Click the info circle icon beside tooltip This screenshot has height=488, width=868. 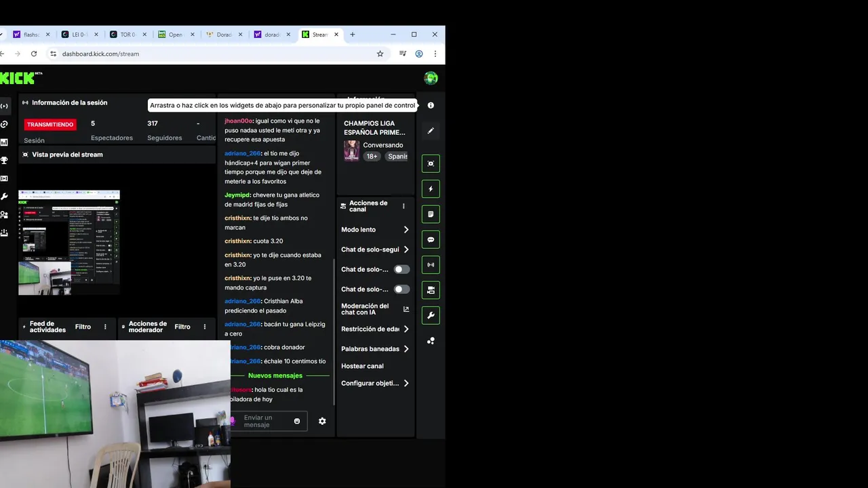click(x=431, y=106)
